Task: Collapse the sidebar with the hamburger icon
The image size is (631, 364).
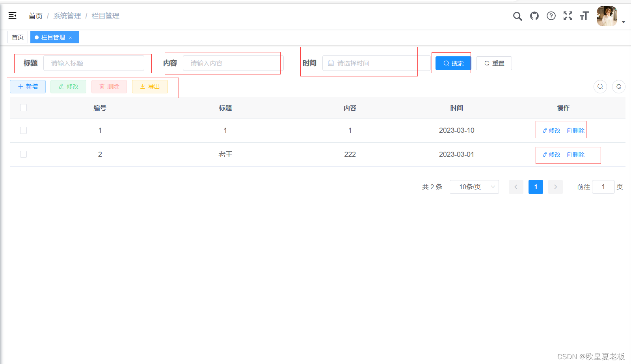Action: point(13,16)
